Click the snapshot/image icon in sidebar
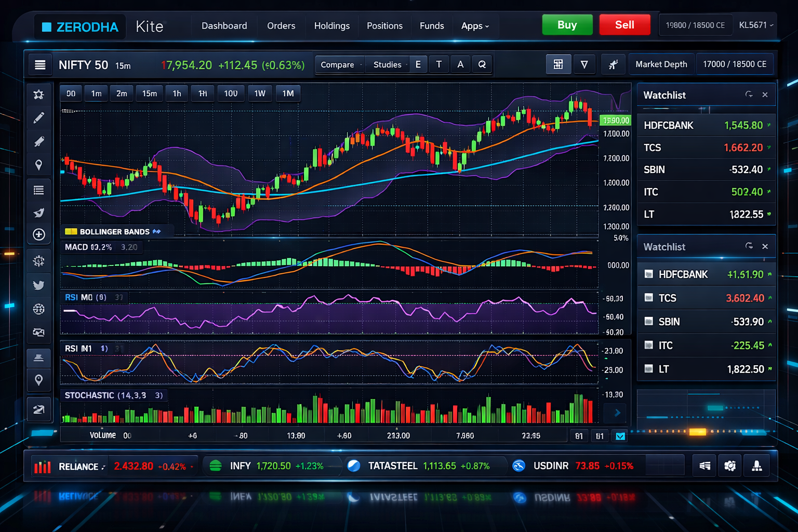The image size is (798, 532). tap(39, 331)
